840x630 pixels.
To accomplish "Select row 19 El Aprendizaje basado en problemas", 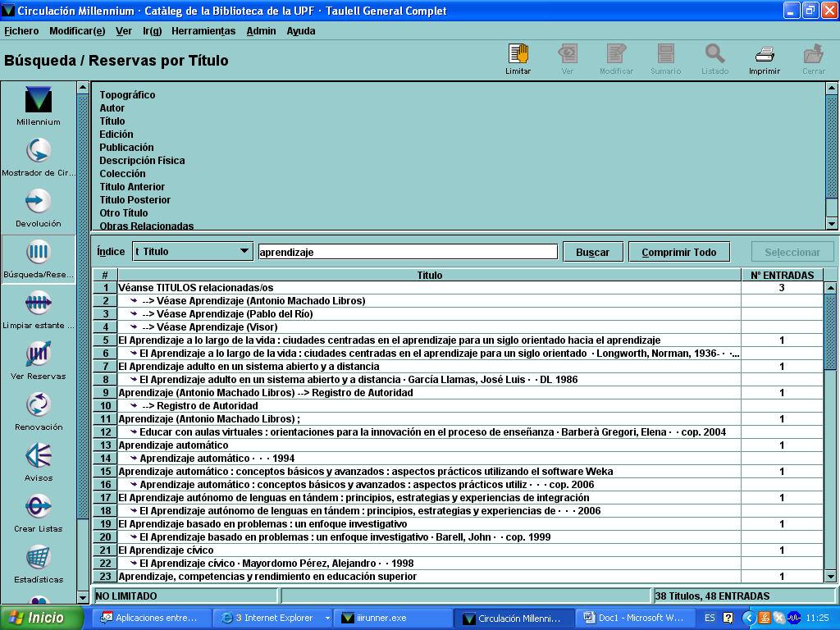I will (458, 524).
